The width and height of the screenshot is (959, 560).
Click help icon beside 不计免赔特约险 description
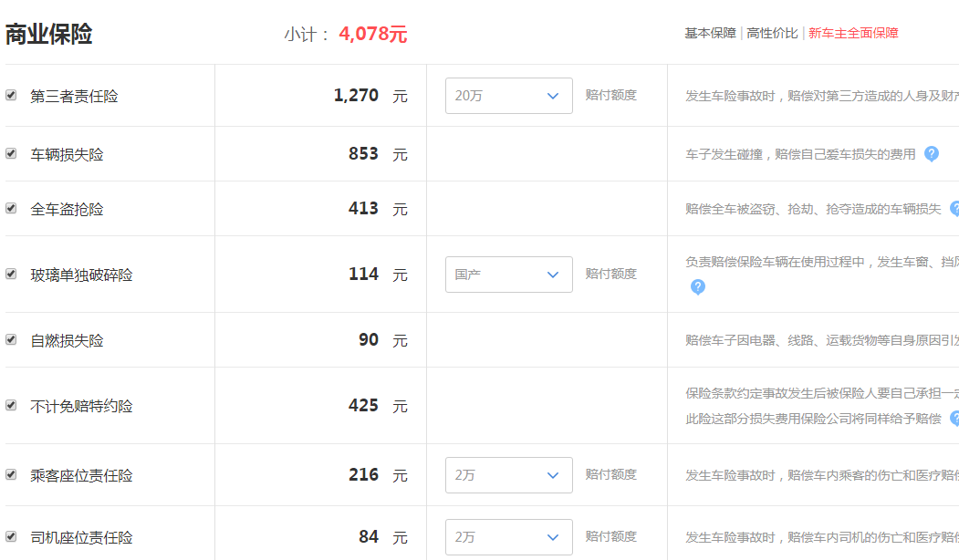(x=954, y=418)
